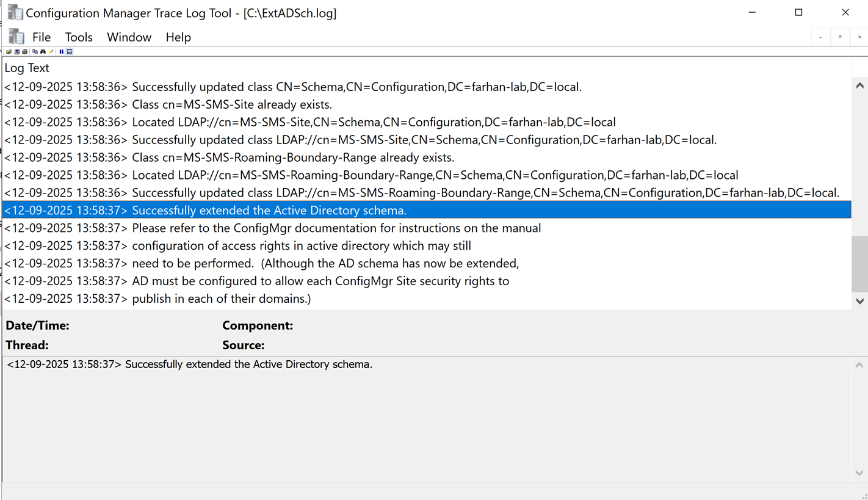This screenshot has width=868, height=500.
Task: Click the Copy to clipboard toolbar icon
Action: 35,52
